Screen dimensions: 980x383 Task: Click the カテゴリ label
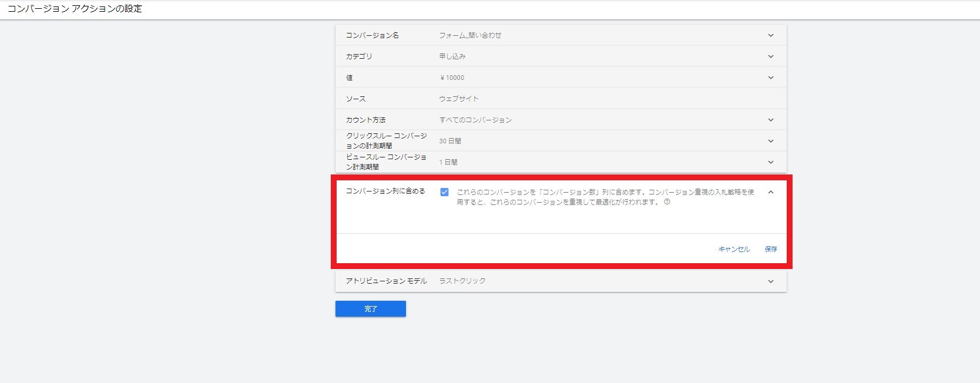point(359,56)
